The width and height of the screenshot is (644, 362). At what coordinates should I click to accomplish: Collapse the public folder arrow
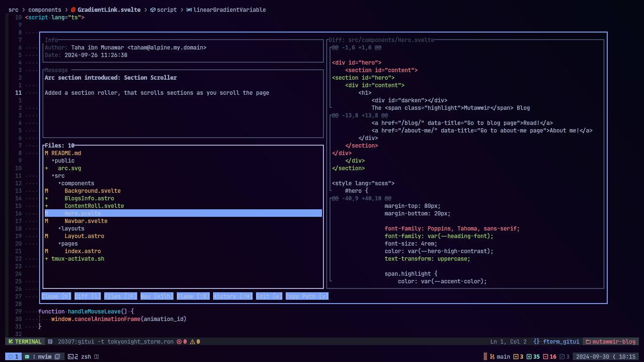pyautogui.click(x=53, y=161)
